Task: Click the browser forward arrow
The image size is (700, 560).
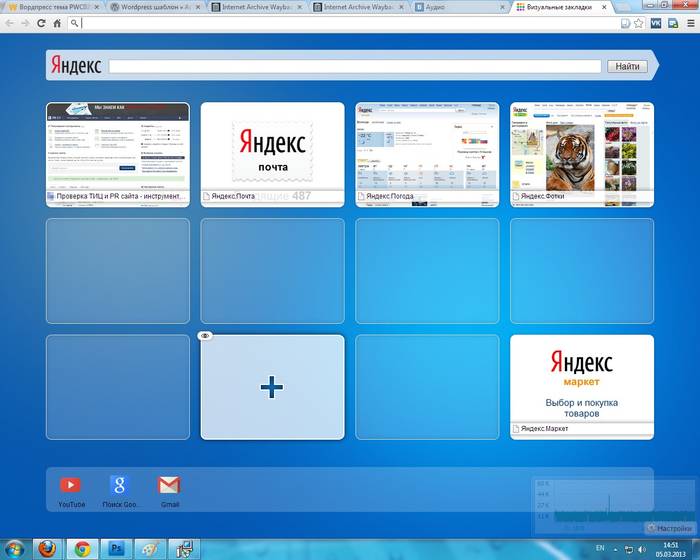Action: [25, 23]
